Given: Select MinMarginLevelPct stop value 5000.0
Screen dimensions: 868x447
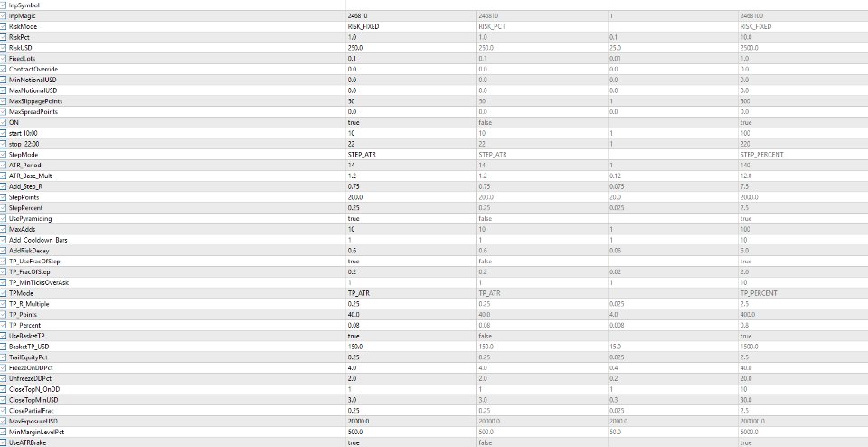Looking at the screenshot, I should tap(803, 432).
